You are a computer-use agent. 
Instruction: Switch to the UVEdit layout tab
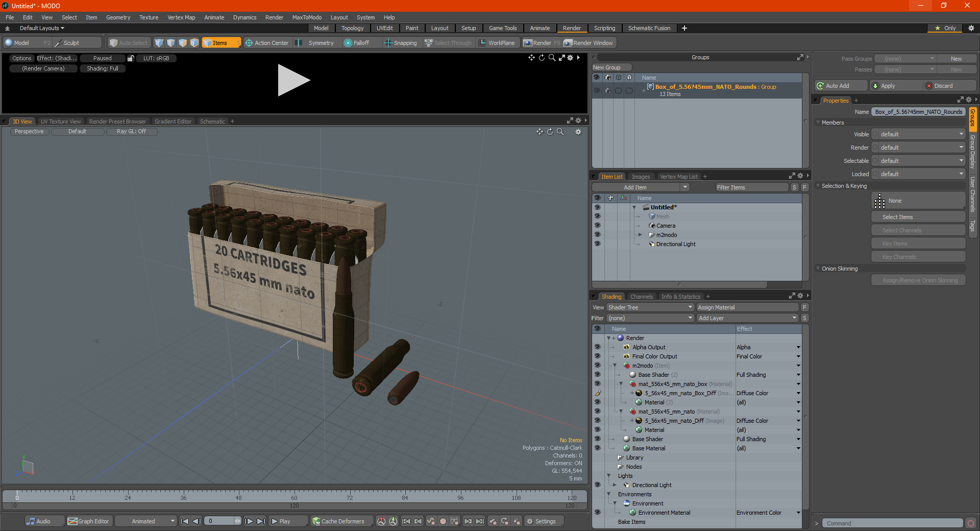pos(385,28)
